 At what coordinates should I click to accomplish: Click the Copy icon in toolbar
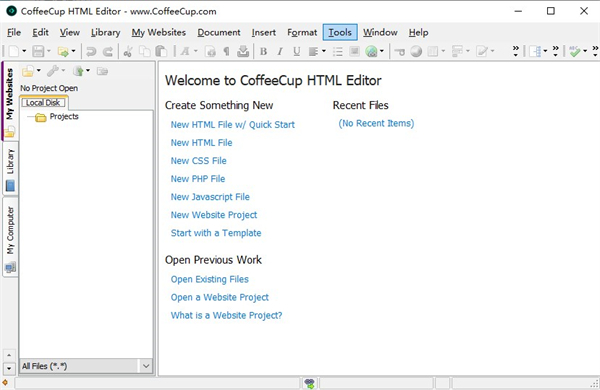coord(145,51)
